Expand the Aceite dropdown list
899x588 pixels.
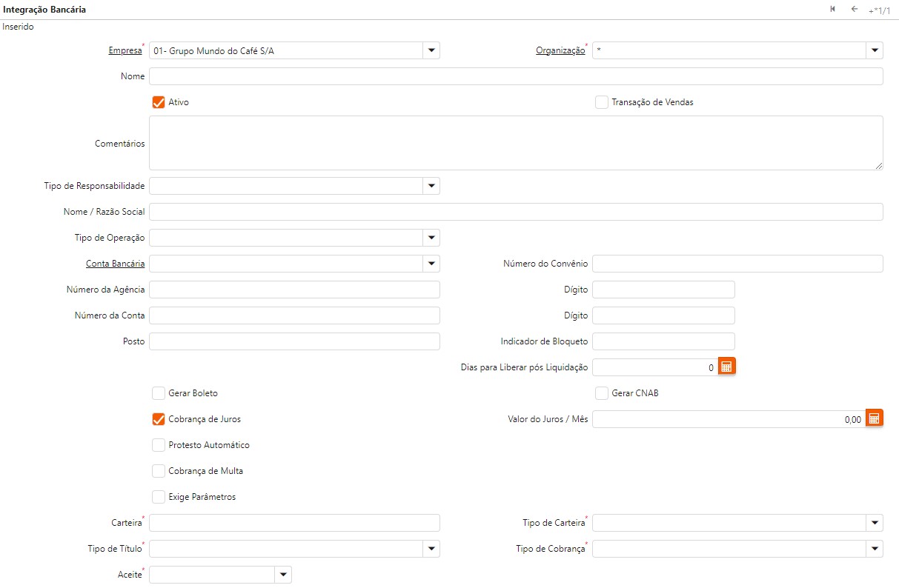coord(283,575)
